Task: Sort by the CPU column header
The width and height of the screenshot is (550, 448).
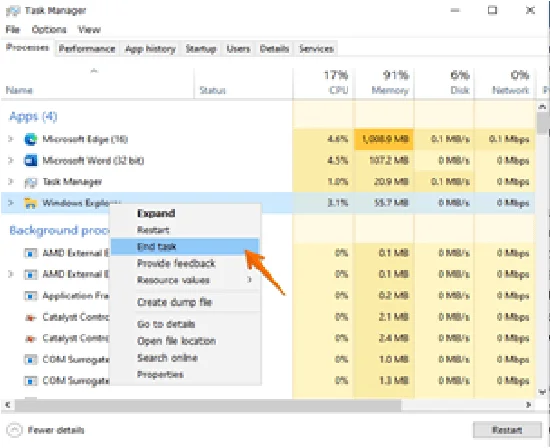Action: coord(322,83)
